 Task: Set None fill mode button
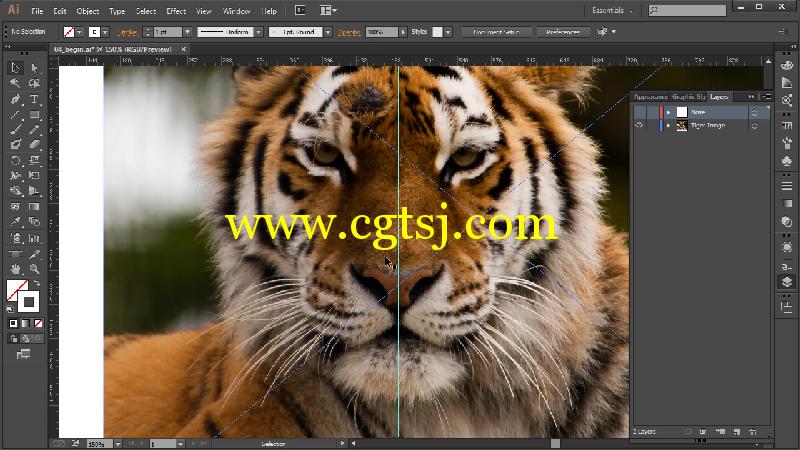coord(38,323)
